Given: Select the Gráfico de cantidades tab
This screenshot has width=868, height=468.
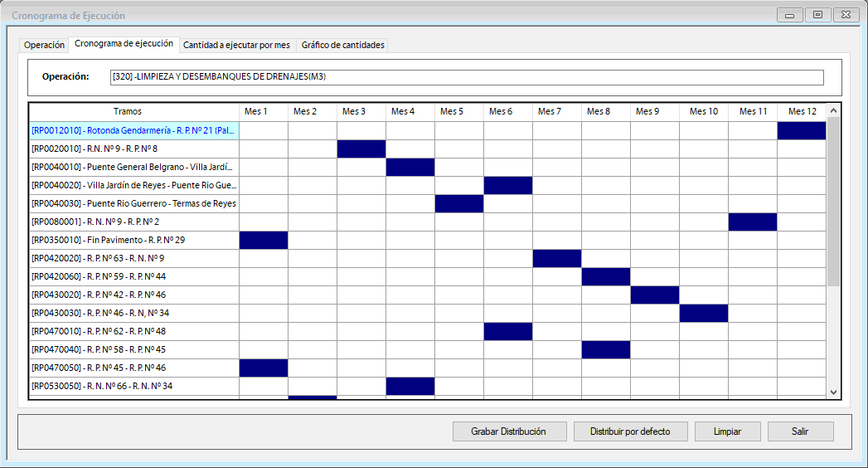Looking at the screenshot, I should [x=342, y=45].
